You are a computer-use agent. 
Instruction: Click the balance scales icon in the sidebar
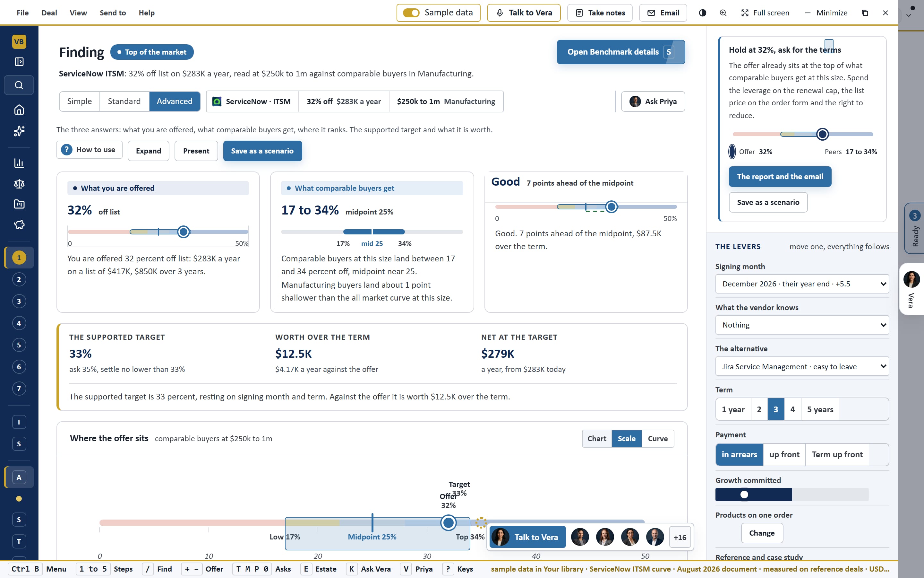(19, 184)
